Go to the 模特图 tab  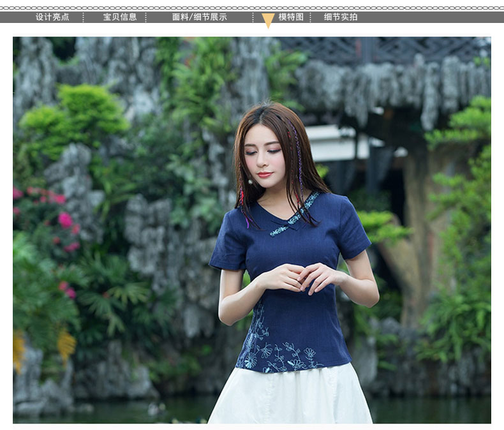point(291,17)
